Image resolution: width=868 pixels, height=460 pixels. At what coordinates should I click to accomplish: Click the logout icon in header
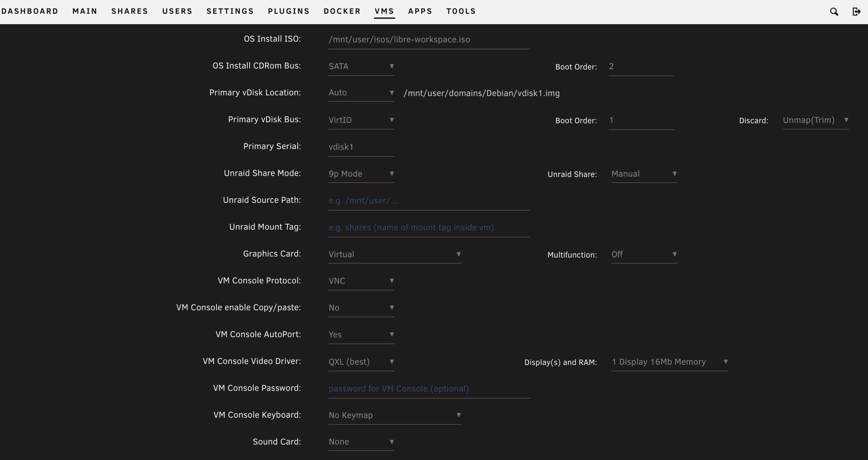(856, 12)
